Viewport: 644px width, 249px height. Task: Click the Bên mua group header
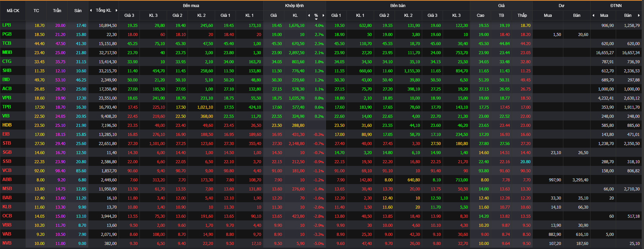[191, 5]
